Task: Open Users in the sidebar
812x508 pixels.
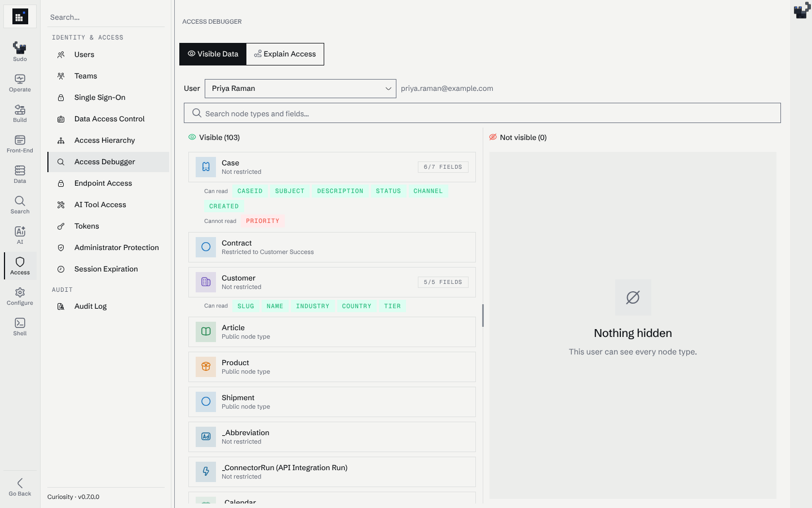Action: (x=108, y=55)
